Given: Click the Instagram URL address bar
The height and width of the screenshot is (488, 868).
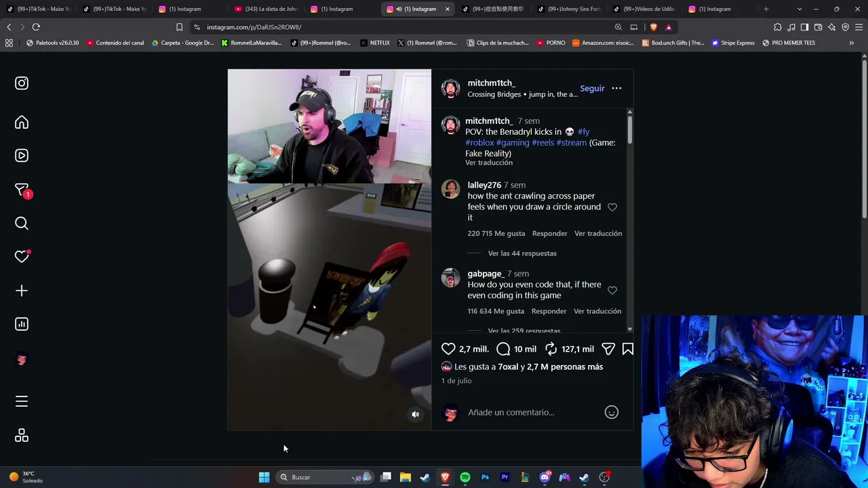Looking at the screenshot, I should pyautogui.click(x=400, y=27).
